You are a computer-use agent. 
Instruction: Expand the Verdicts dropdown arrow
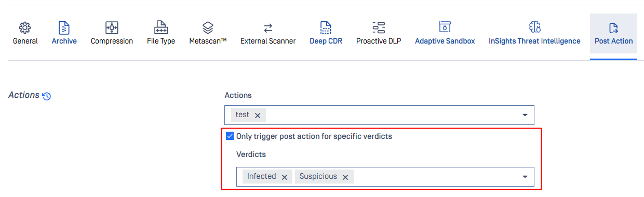click(x=525, y=177)
